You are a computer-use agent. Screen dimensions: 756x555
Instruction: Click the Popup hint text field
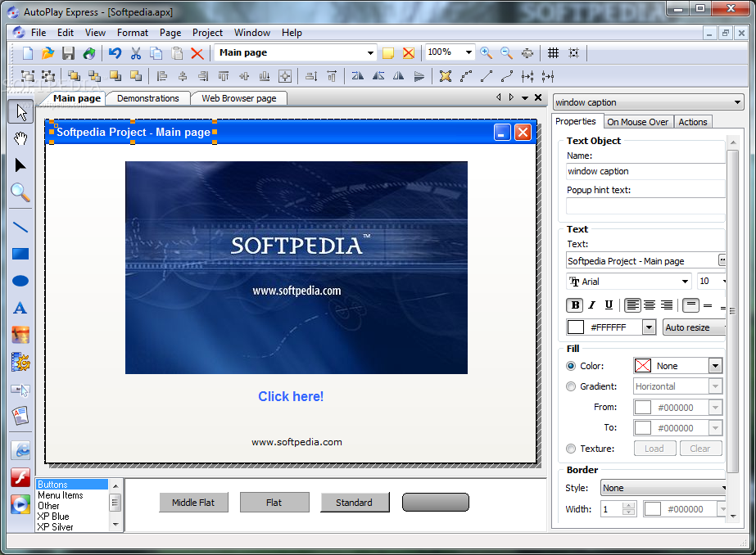point(645,205)
